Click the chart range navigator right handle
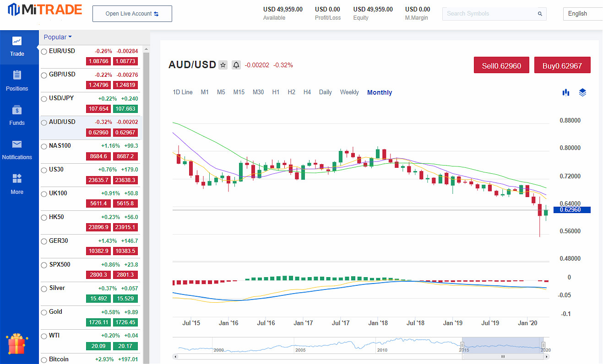This screenshot has height=364, width=603. tap(543, 345)
